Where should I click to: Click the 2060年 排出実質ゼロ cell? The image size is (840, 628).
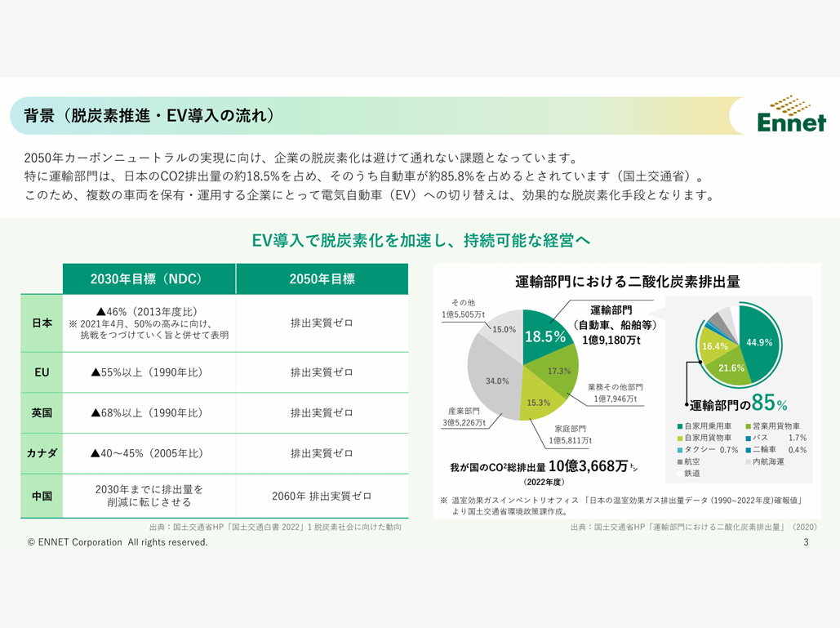click(x=322, y=497)
